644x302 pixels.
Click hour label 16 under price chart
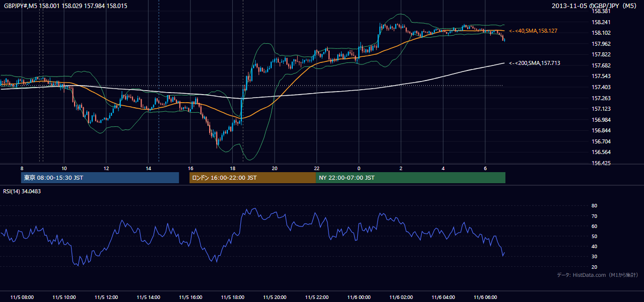click(190, 168)
